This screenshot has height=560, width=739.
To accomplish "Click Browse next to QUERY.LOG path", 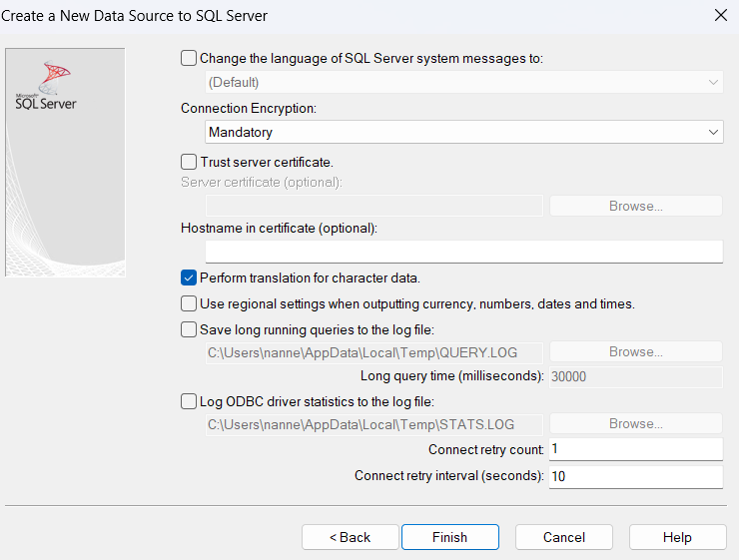I will tap(636, 351).
